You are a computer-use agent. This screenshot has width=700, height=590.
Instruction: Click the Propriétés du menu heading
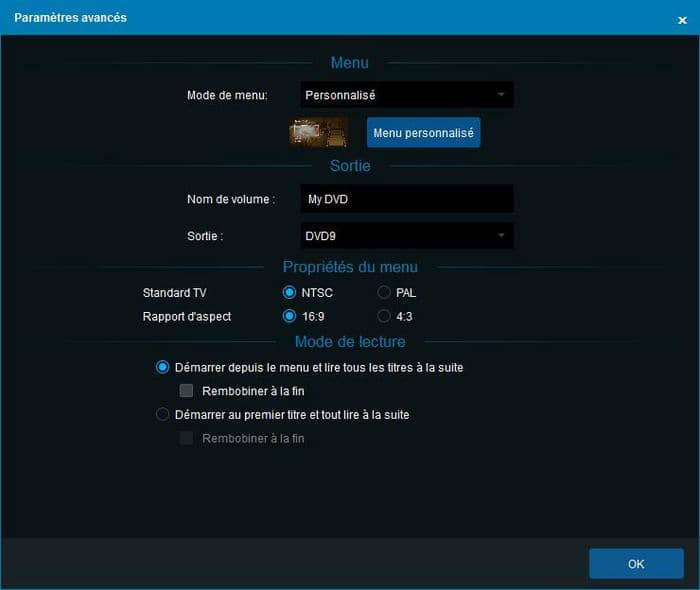click(350, 267)
